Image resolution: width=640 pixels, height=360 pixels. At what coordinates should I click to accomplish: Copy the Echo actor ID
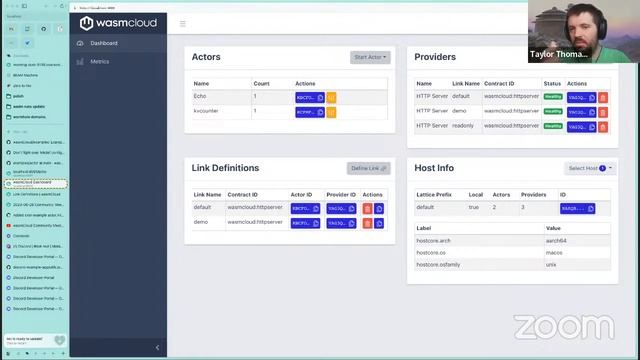310,98
